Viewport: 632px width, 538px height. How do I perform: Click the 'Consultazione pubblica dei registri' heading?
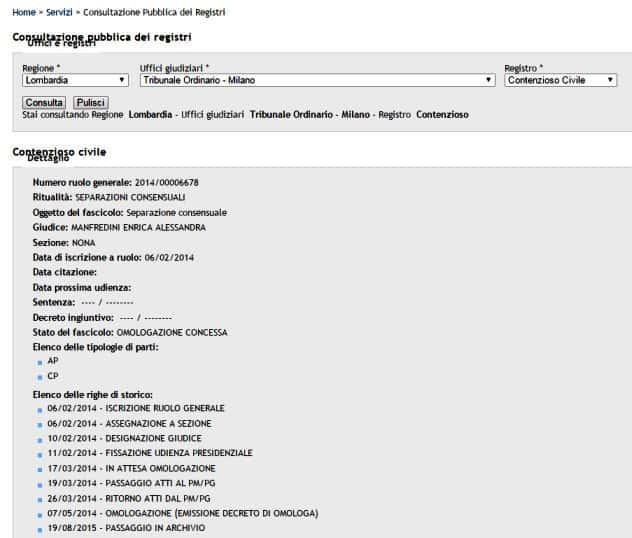102,37
